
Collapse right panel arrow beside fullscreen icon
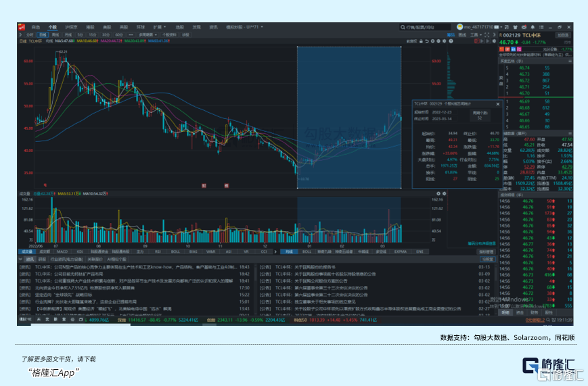(x=494, y=35)
